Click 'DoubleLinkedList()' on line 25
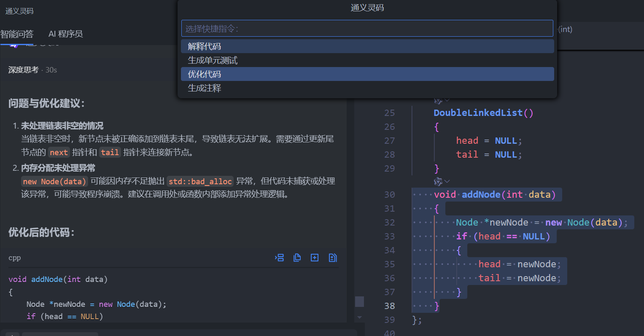The width and height of the screenshot is (644, 336). click(484, 113)
